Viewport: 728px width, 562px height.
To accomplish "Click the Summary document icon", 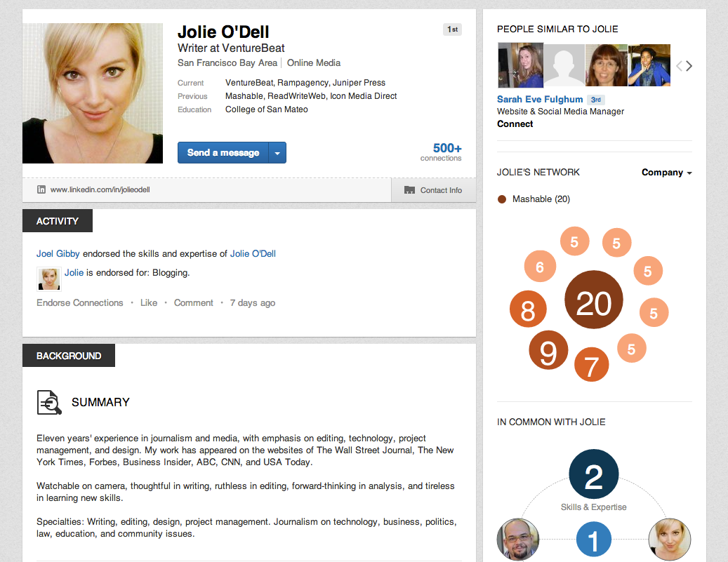I will (x=49, y=402).
